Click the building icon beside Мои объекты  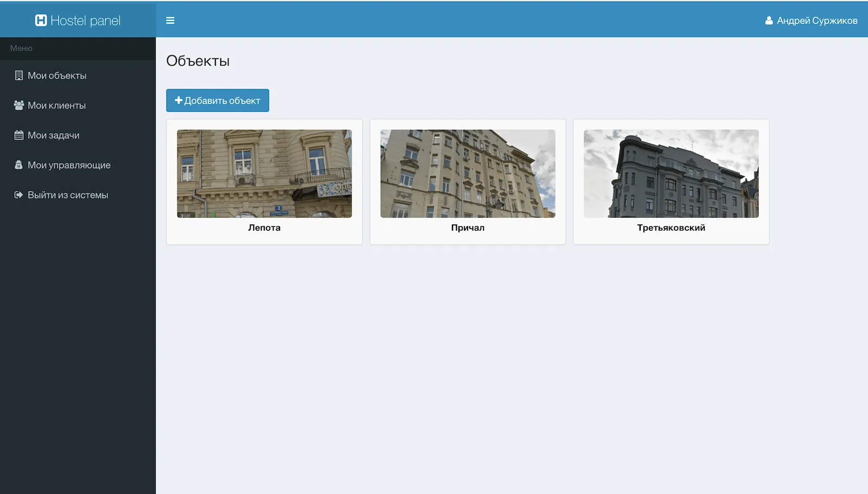(19, 75)
